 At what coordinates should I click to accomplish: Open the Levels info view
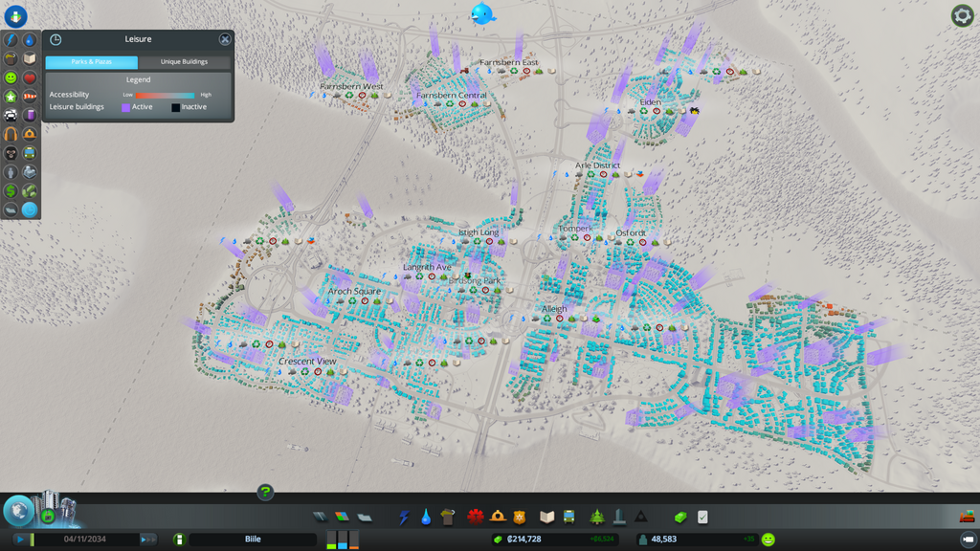click(x=11, y=97)
